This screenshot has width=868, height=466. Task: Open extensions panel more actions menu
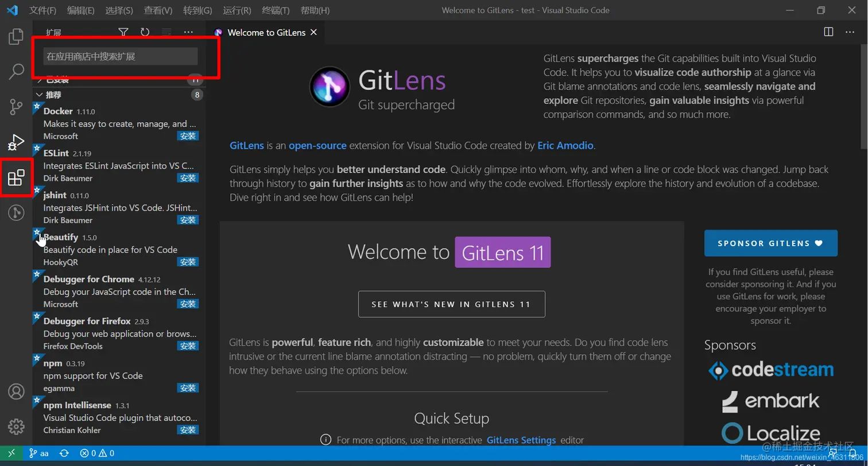[x=188, y=32]
